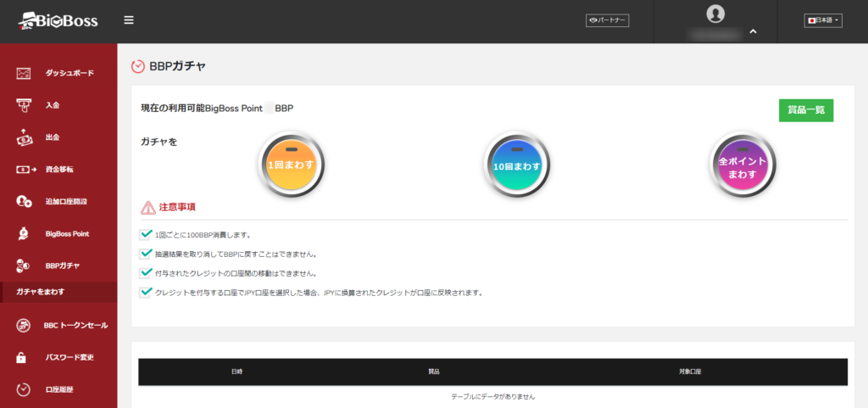Click the password change lock icon

[24, 357]
